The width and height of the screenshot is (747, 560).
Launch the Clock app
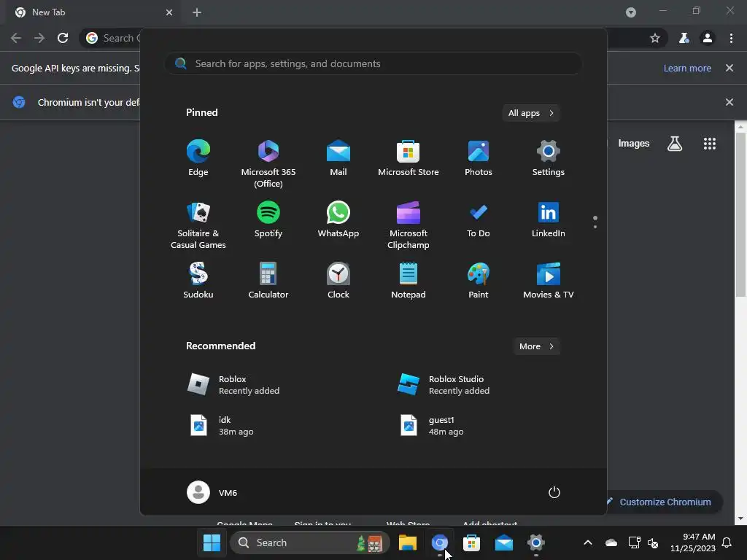pos(338,281)
